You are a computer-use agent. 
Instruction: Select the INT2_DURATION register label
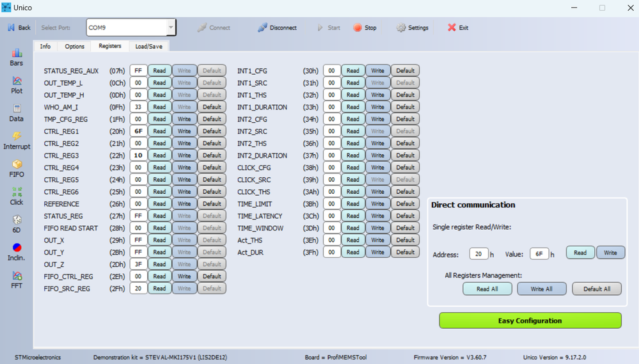262,155
